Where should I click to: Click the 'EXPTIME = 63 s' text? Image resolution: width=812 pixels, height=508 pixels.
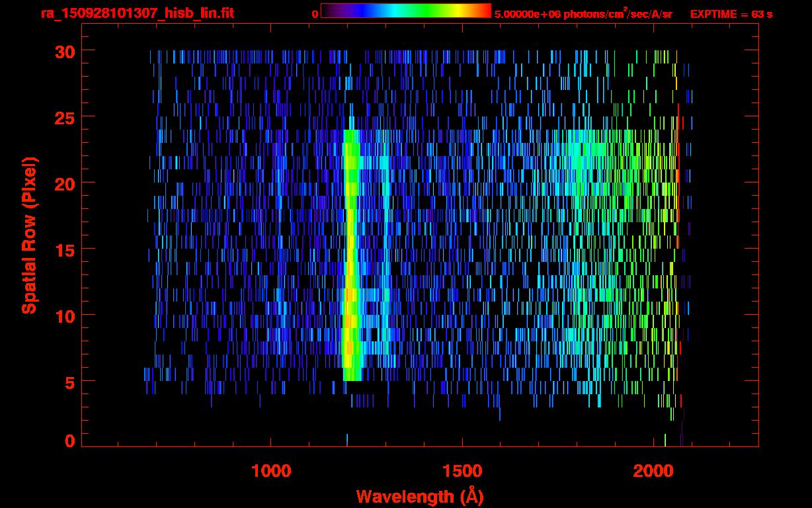pos(731,14)
